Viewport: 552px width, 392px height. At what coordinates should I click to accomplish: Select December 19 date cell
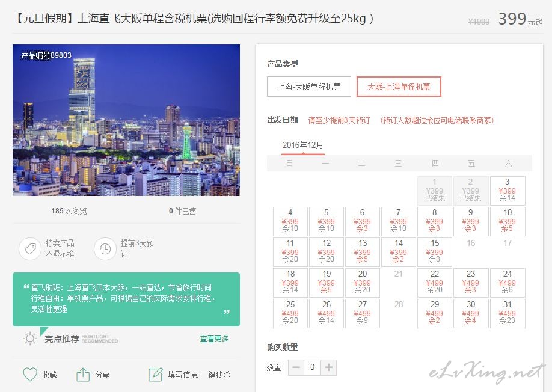tap(327, 283)
